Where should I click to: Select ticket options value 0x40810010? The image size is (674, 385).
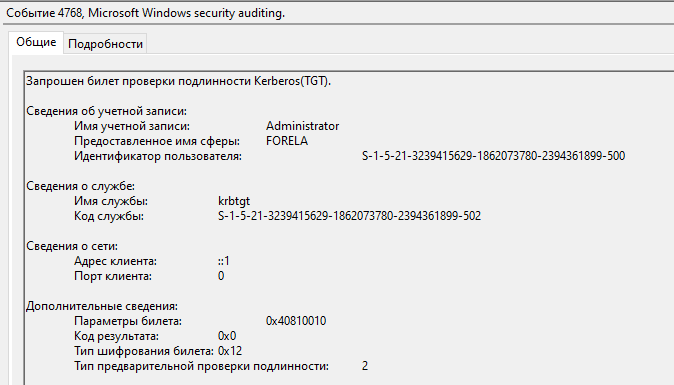pyautogui.click(x=296, y=321)
